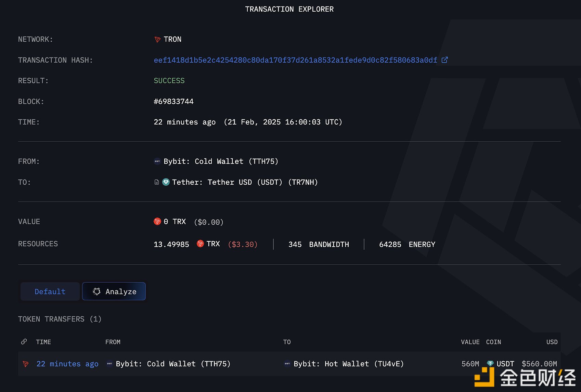Open Bybit: Cold Wallet (TTH75) in FROM row
This screenshot has height=392, width=581.
point(221,161)
